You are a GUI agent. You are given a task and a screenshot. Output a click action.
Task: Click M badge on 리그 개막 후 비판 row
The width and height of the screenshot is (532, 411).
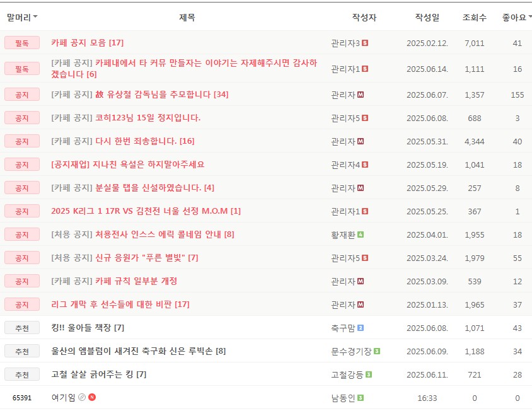coord(361,304)
